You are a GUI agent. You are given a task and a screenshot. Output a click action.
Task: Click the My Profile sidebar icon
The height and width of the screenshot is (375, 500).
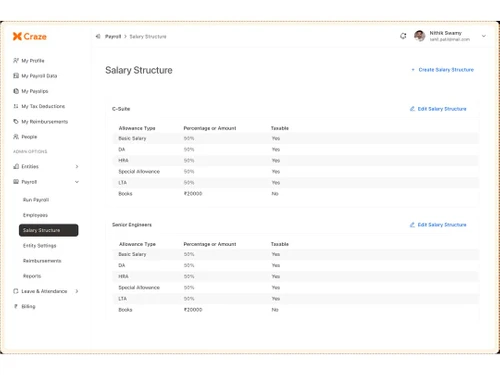coord(16,60)
